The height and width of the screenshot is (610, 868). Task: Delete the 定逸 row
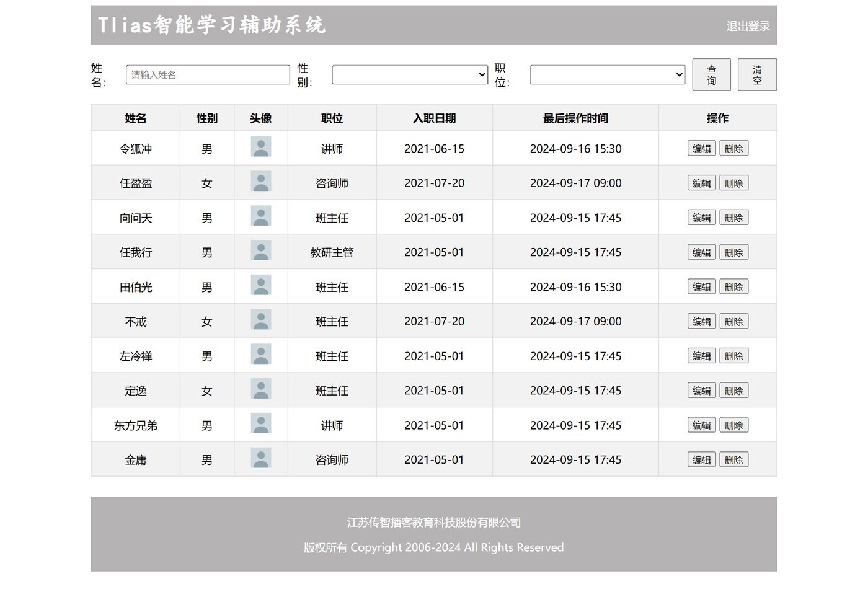coord(734,391)
